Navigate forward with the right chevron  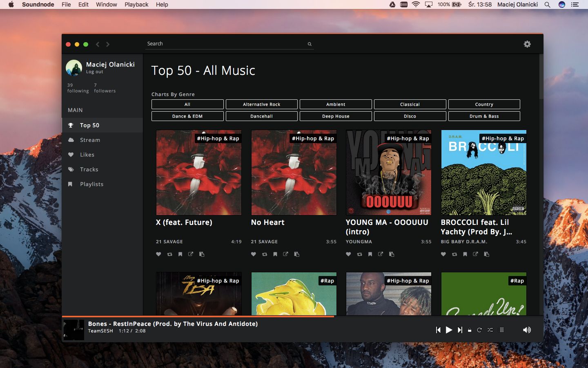click(x=108, y=44)
